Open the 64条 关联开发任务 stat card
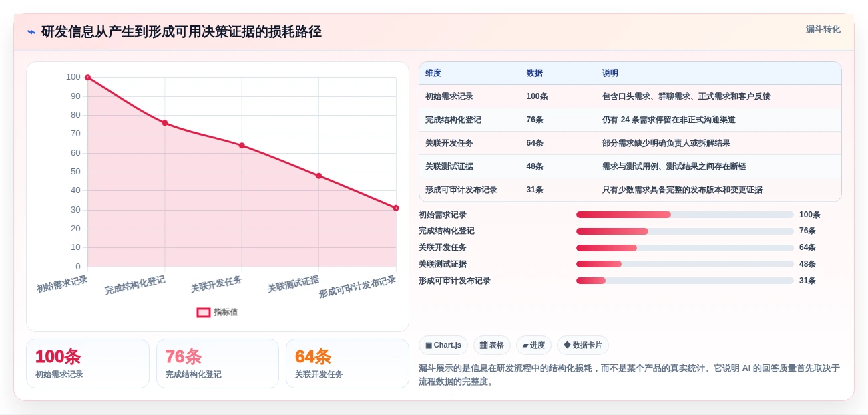Screen dimensions: 868x415 [x=347, y=364]
